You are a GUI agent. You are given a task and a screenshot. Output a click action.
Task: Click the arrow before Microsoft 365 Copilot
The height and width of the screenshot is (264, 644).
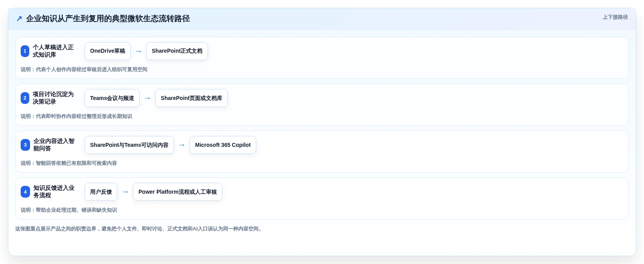click(x=182, y=145)
